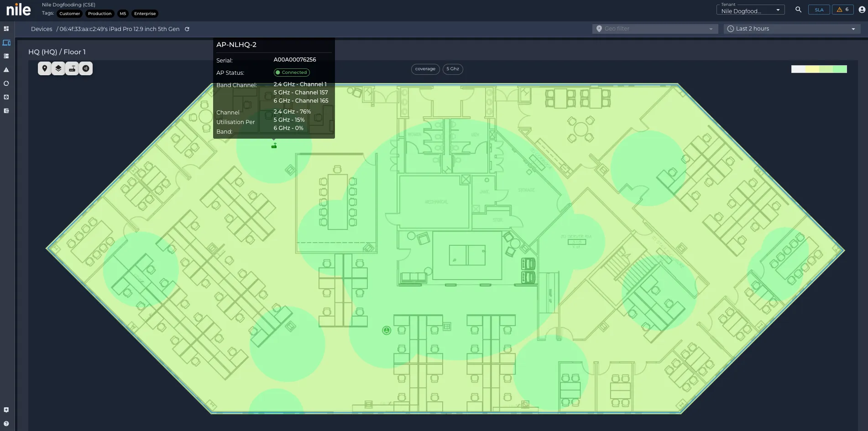
Task: Click serial number A00A00076256
Action: tap(295, 60)
